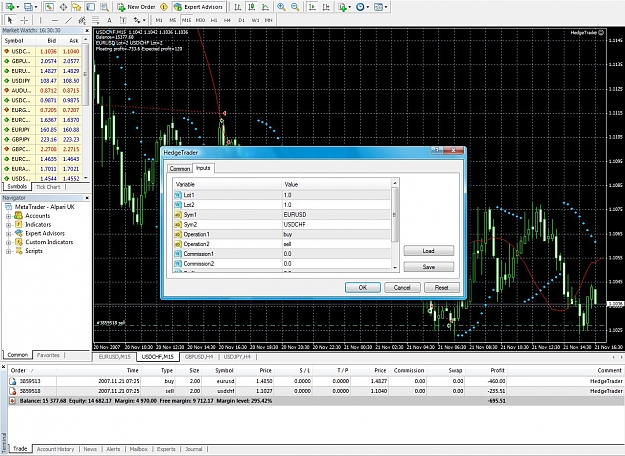The height and width of the screenshot is (456, 625).
Task: Edit the Sym1 value EURUSD
Action: (x=336, y=214)
